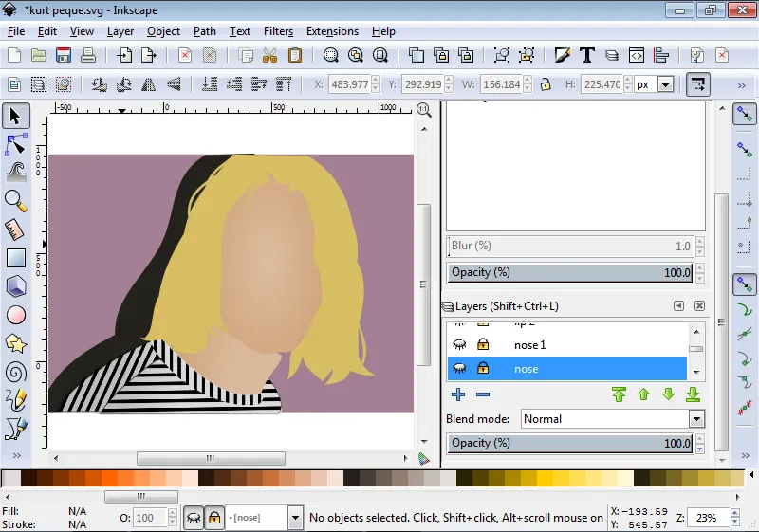759x532 pixels.
Task: Pick the bright orange palette swatch
Action: 110,478
